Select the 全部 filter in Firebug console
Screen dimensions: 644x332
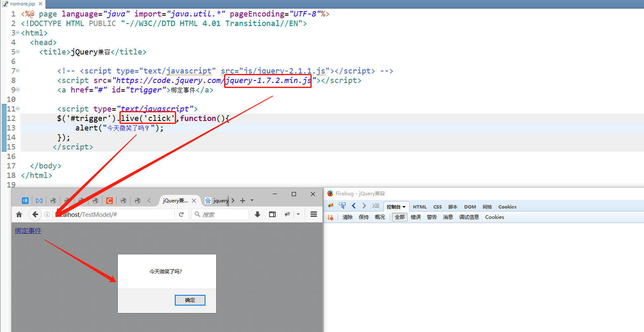[400, 217]
